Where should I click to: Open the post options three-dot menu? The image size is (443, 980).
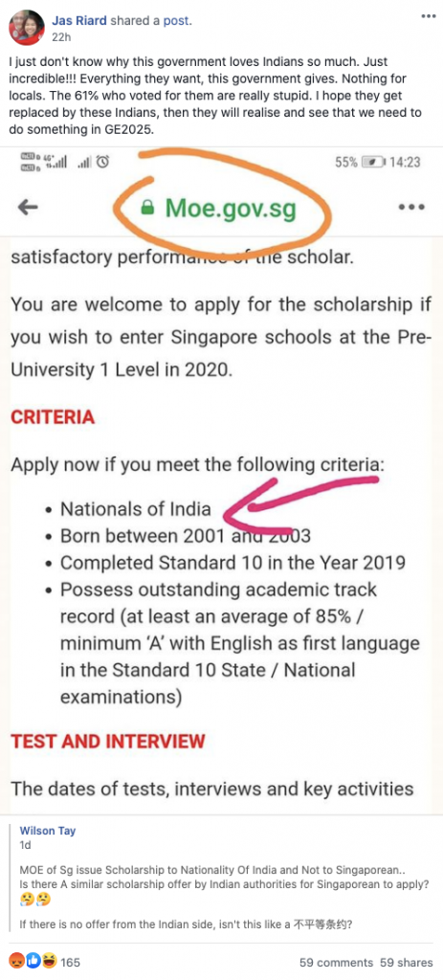428,16
